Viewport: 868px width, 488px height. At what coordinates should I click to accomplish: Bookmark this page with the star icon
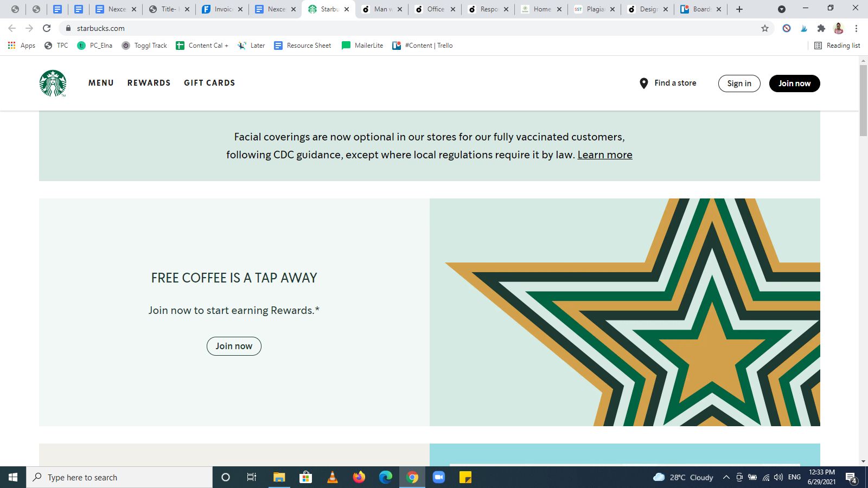(764, 28)
